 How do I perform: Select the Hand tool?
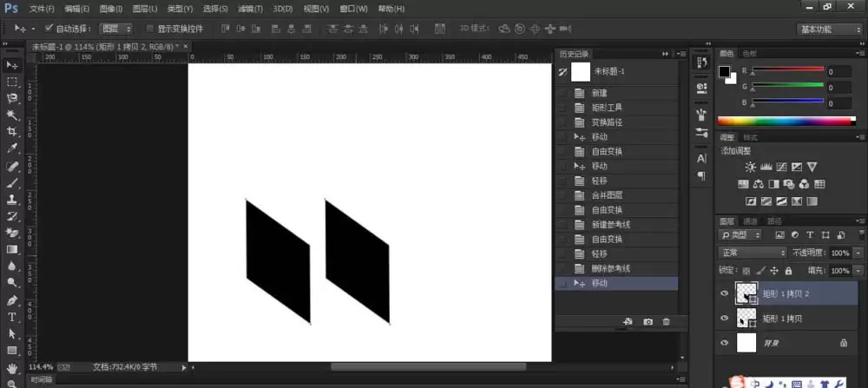[x=11, y=368]
